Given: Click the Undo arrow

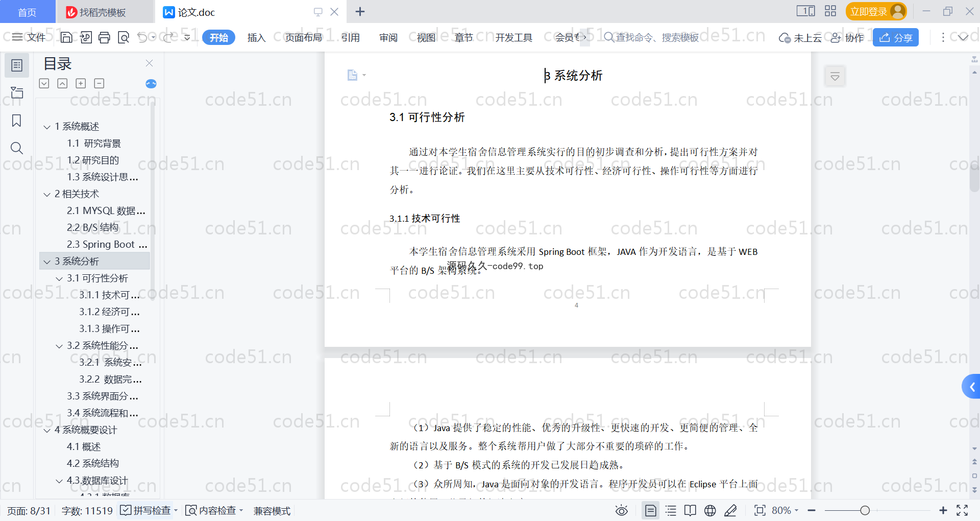Looking at the screenshot, I should 142,37.
